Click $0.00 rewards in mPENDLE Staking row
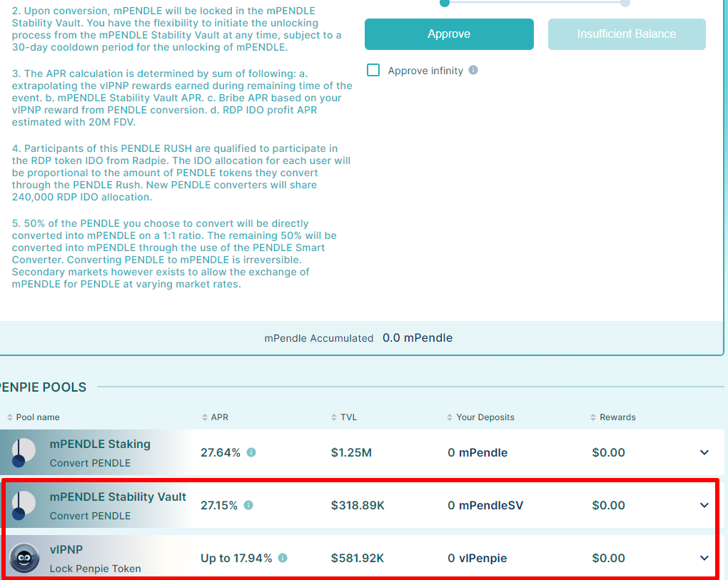Image resolution: width=728 pixels, height=580 pixels. [608, 452]
